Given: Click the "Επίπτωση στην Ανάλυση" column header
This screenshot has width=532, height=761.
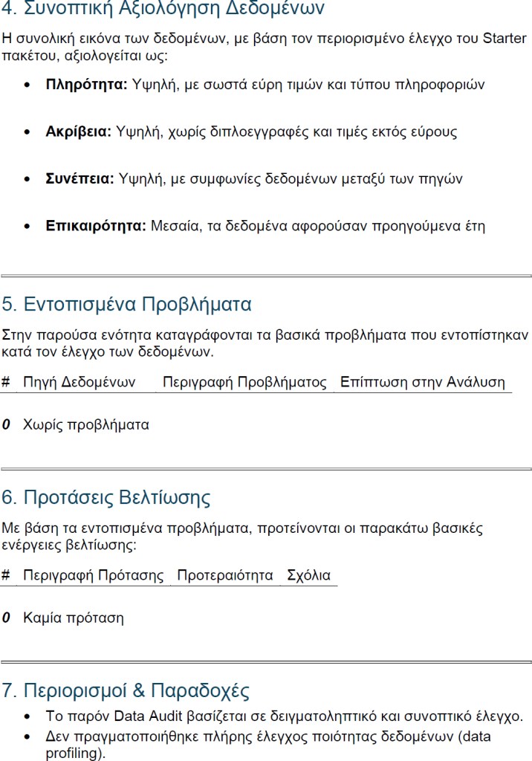Looking at the screenshot, I should (x=422, y=383).
